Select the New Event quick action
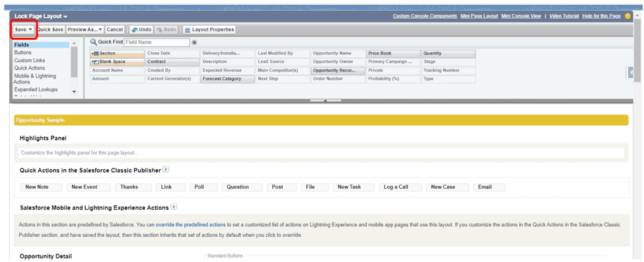Viewport: 644px width, 262px height. click(x=89, y=187)
